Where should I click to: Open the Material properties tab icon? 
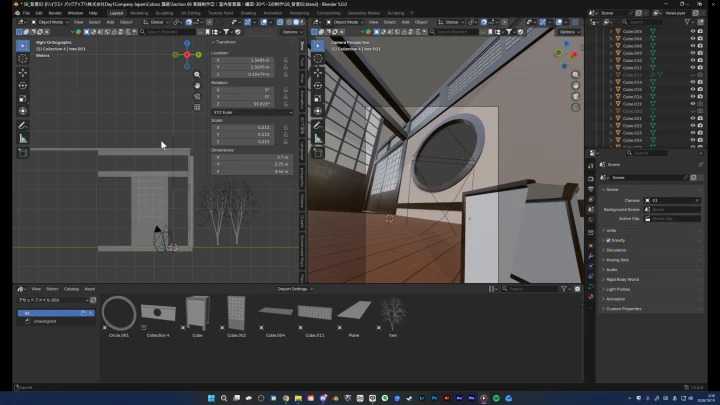591,296
